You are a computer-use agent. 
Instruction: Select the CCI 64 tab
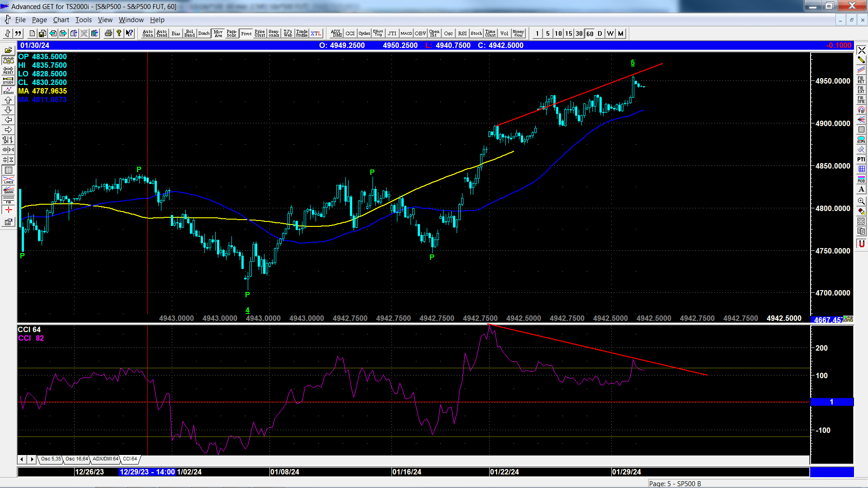(130, 459)
